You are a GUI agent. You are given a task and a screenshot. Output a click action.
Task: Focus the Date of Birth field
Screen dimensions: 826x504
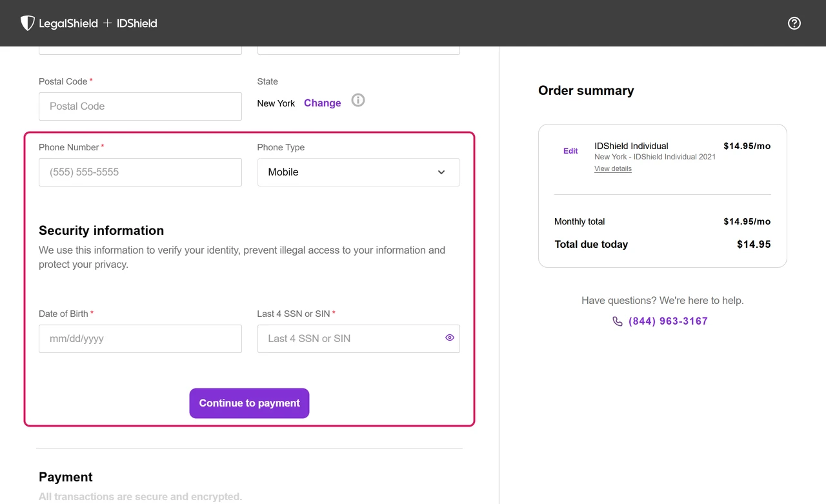tap(140, 339)
